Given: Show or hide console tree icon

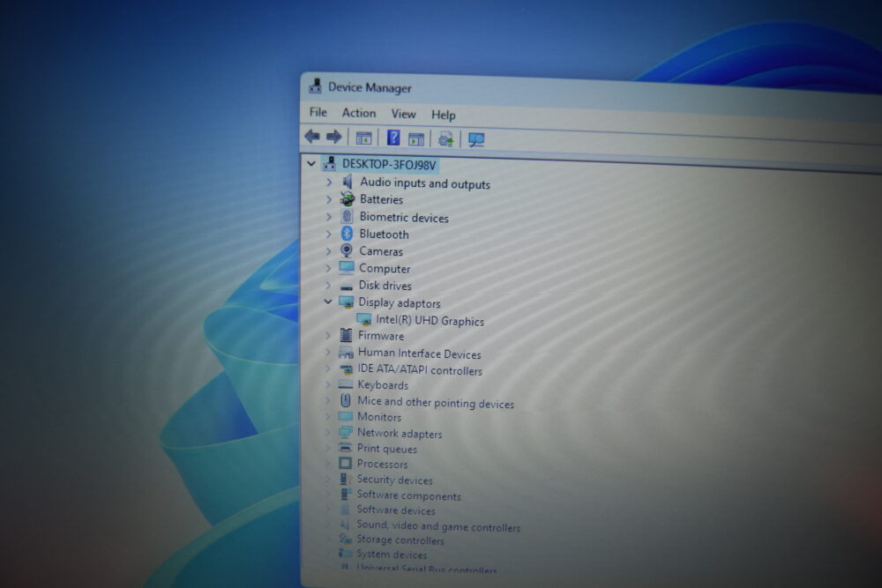Looking at the screenshot, I should [363, 138].
